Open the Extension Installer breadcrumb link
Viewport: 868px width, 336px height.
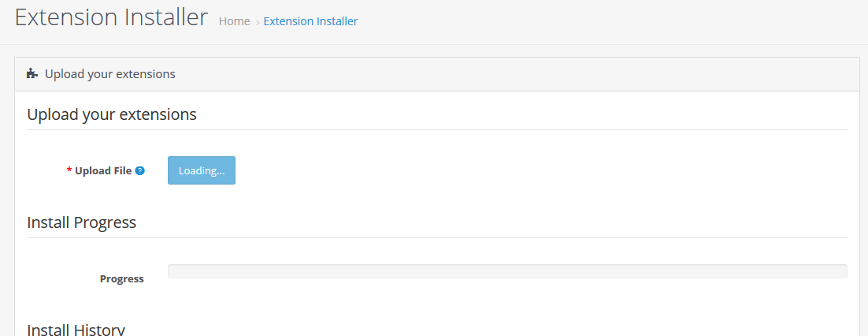pos(310,21)
